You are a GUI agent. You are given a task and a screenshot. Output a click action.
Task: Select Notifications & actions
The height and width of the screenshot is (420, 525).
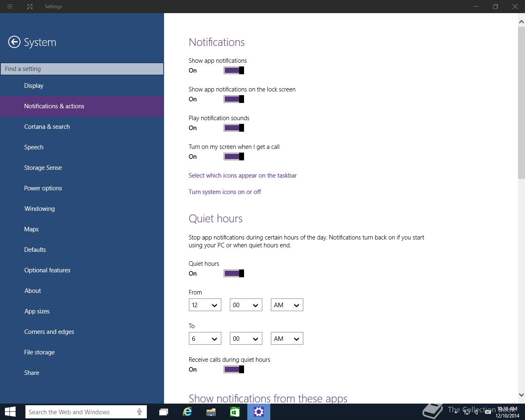tap(82, 106)
